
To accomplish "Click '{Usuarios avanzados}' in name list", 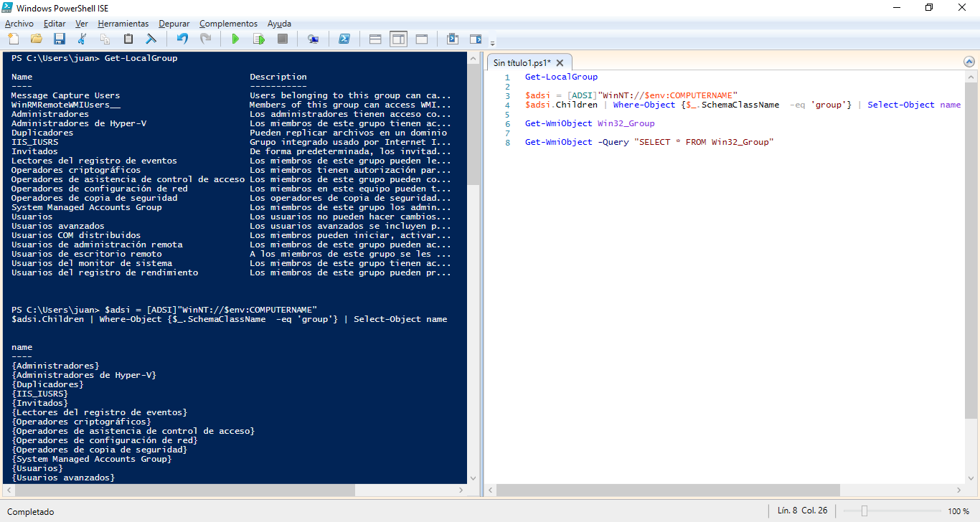I will [63, 478].
